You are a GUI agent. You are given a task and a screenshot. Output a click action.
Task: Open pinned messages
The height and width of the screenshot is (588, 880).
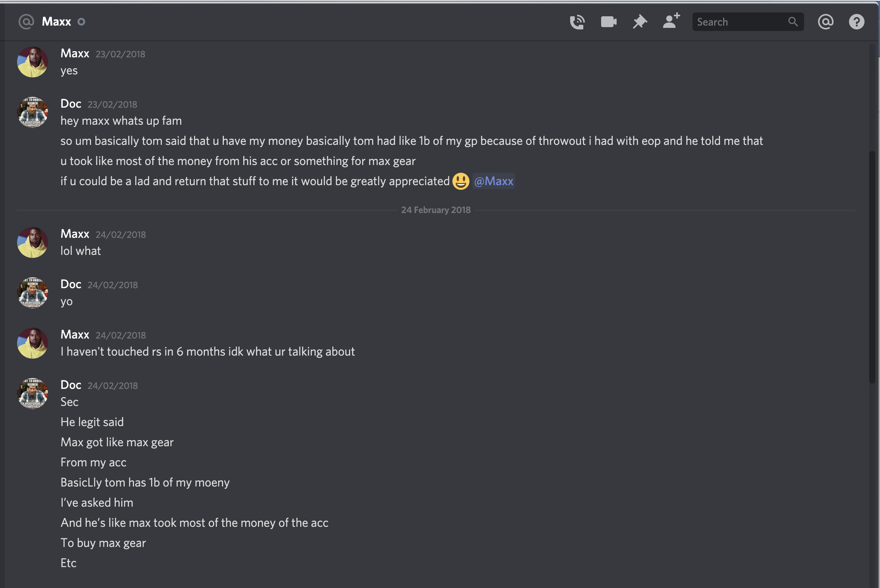click(x=640, y=22)
